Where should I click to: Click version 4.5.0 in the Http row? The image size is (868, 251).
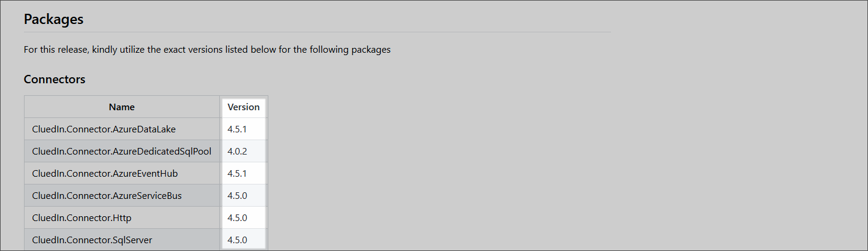click(237, 217)
